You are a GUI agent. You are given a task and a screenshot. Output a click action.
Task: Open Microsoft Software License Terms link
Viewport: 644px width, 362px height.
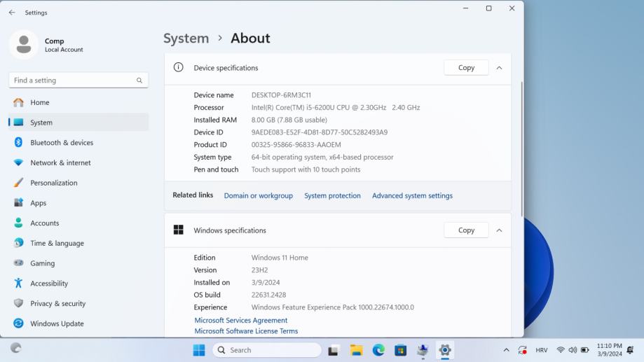coord(246,331)
